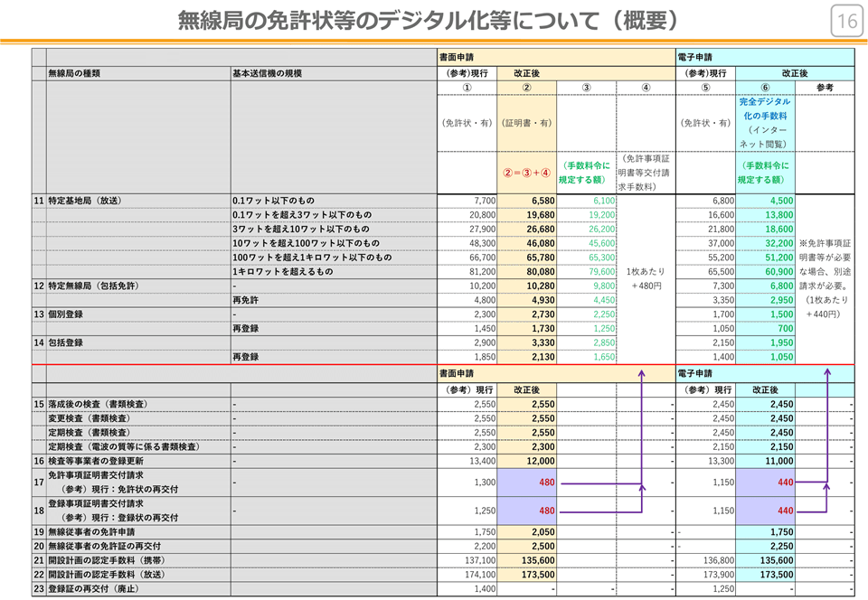This screenshot has width=868, height=600.
Task: Click the ③ column number cell
Action: click(586, 88)
